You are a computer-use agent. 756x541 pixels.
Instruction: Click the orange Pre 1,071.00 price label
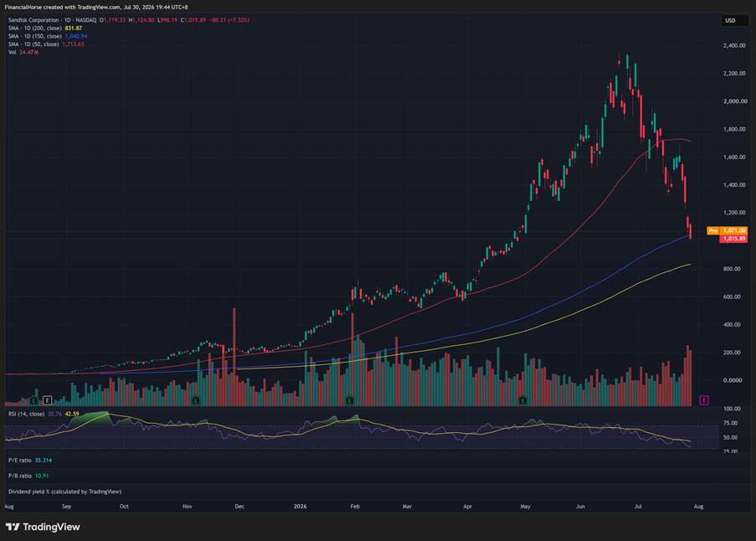tap(727, 230)
